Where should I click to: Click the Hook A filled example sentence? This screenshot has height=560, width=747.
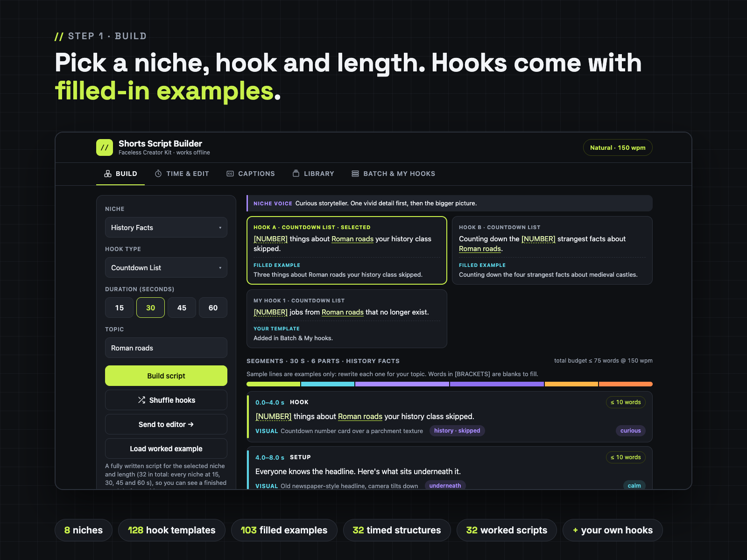pos(338,275)
